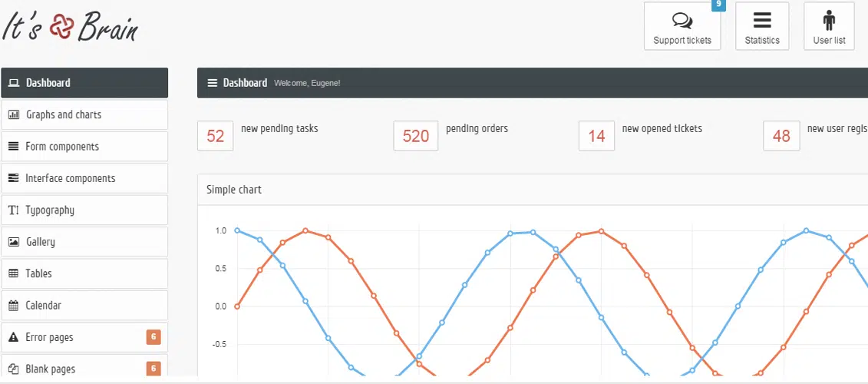Open the 14 new opened tickets counter
Image resolution: width=868 pixels, height=384 pixels.
[x=596, y=136]
